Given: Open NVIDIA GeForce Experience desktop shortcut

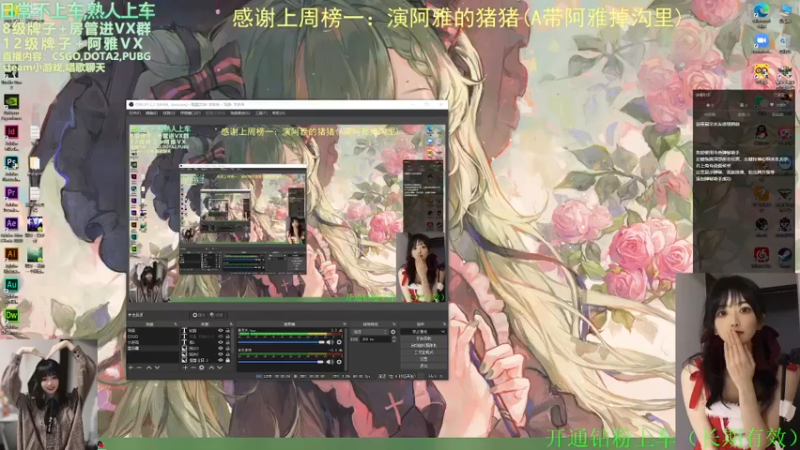Looking at the screenshot, I should [x=11, y=102].
